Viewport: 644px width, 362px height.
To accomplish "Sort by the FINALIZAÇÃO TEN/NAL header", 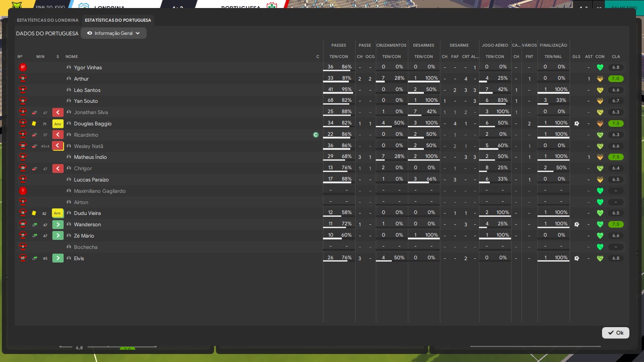I will [x=553, y=57].
